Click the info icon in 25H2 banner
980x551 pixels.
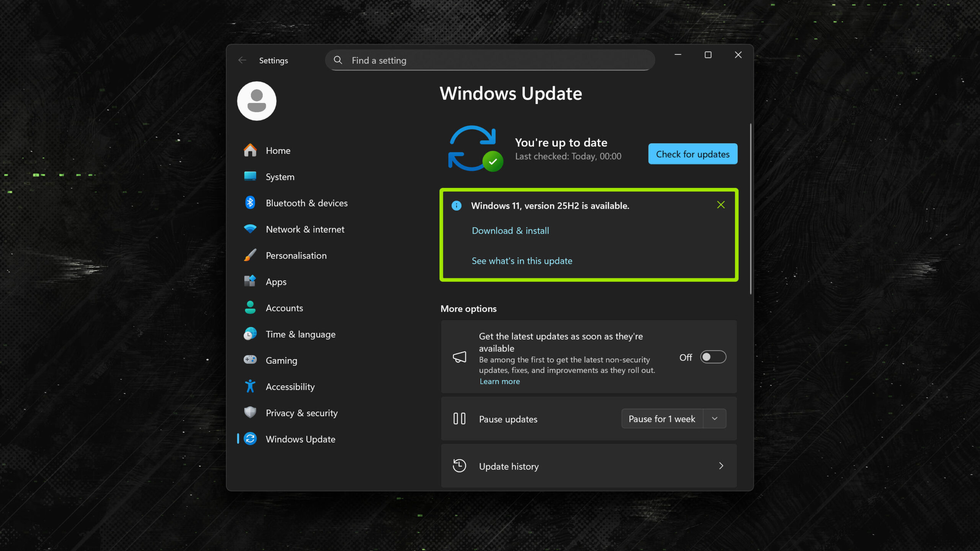(456, 206)
